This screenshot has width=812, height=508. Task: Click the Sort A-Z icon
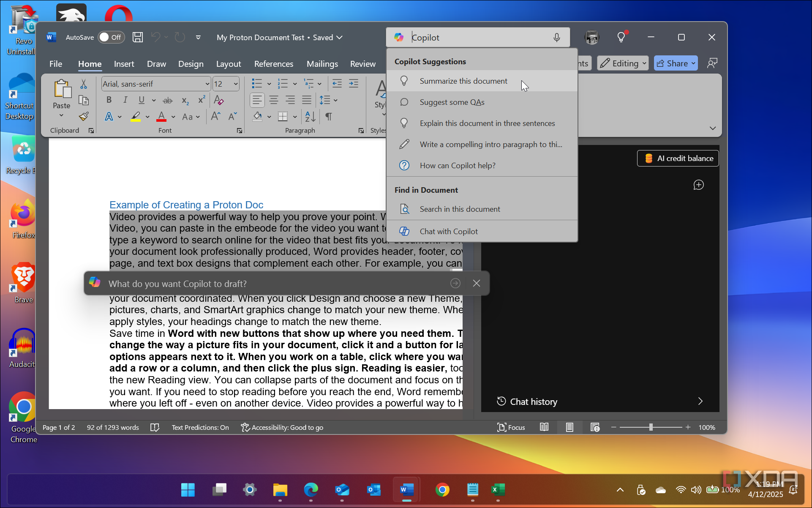(310, 117)
